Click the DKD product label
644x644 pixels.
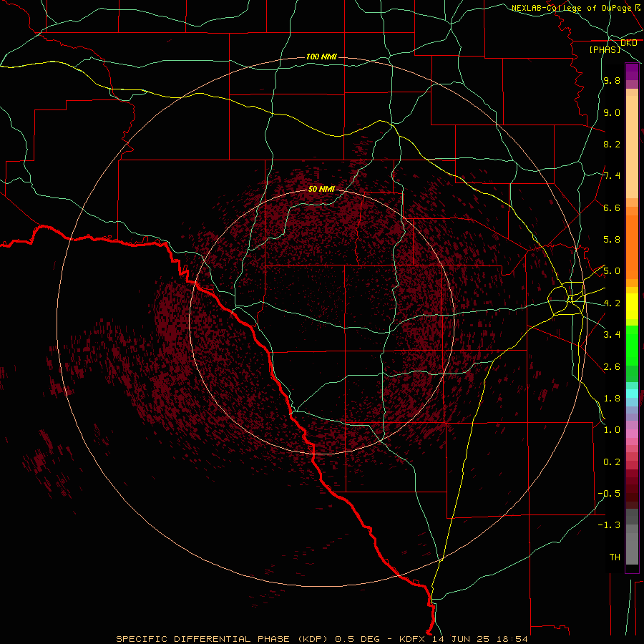tap(628, 43)
